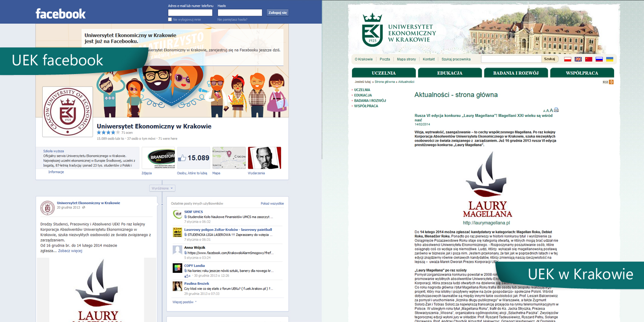Viewport: 644px width, 322px height.
Task: Click the thumbs-up likes tile showing 15.089
Action: pyautogui.click(x=194, y=158)
